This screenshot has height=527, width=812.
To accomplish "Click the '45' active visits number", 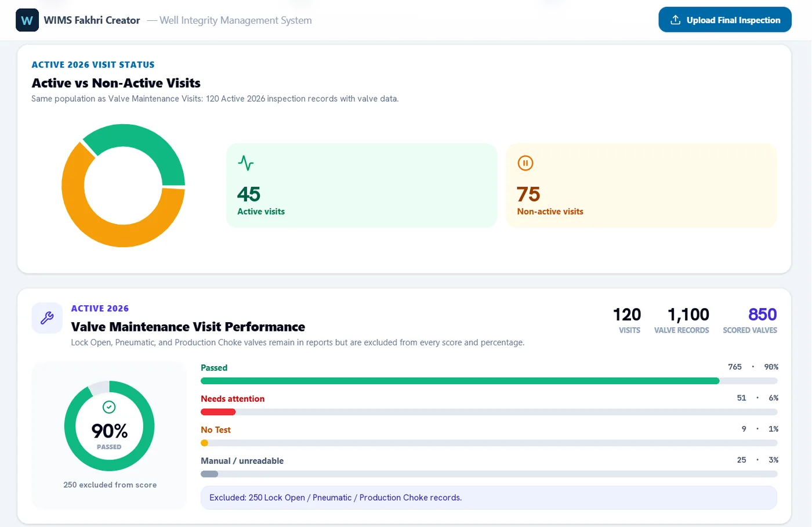I will (x=249, y=194).
